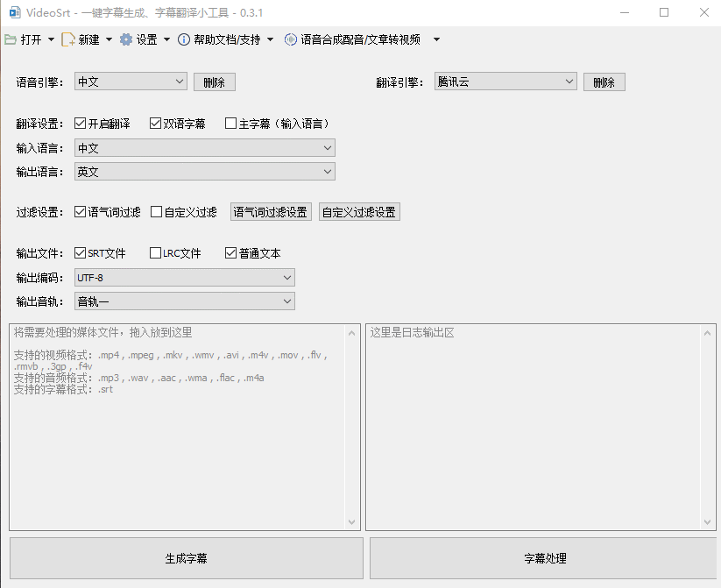Viewport: 721px width, 588px height.
Task: Click the settings gear icon
Action: click(x=128, y=39)
